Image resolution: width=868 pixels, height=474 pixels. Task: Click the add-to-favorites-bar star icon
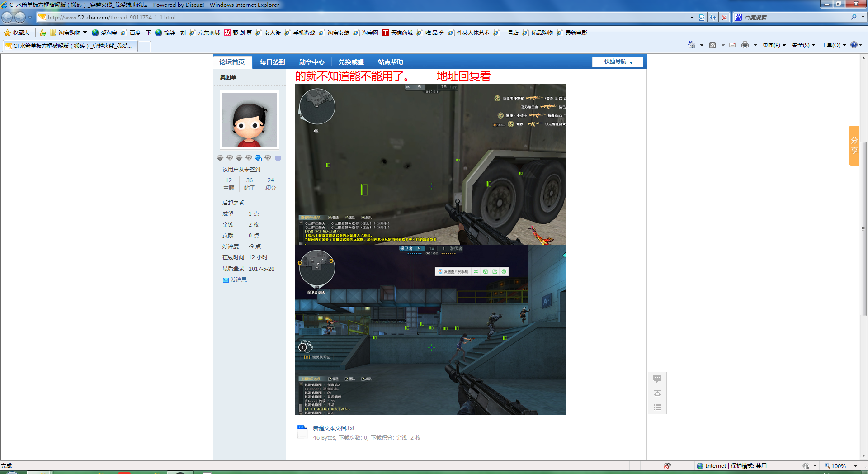(x=42, y=33)
